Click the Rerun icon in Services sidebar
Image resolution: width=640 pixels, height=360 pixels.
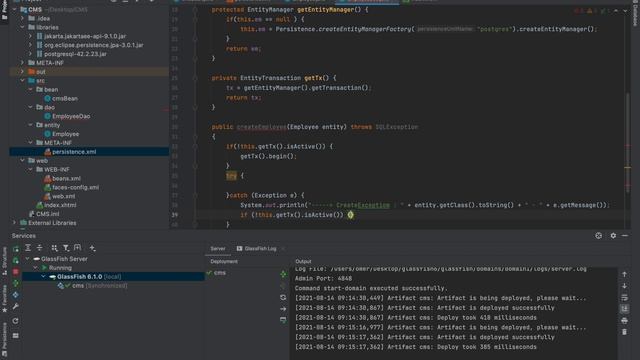(16, 249)
